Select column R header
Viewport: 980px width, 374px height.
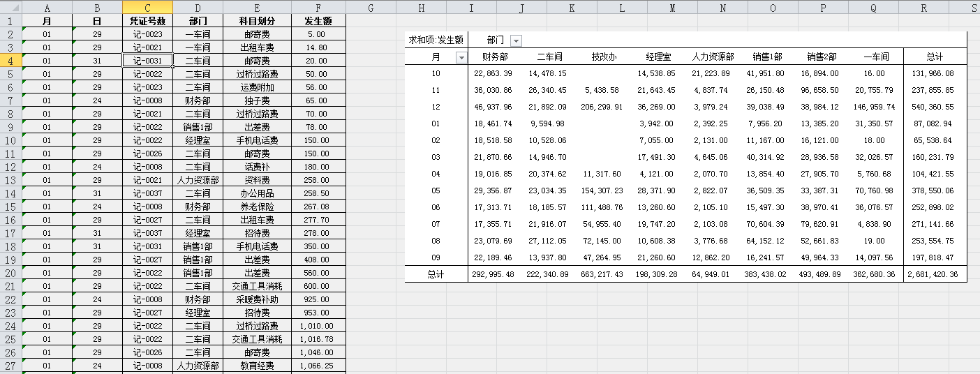(x=923, y=8)
